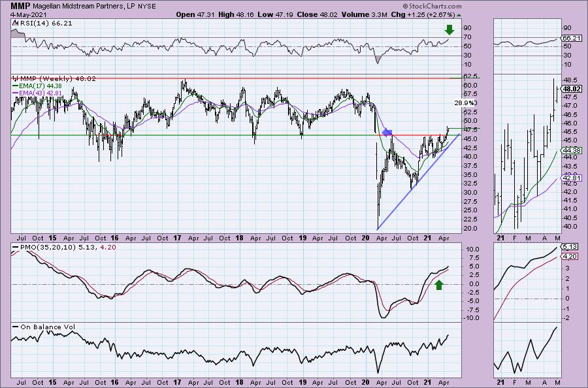This screenshot has height=388, width=588.
Task: Click the Magellan Midstream Partners, LP name
Action: pyautogui.click(x=84, y=7)
